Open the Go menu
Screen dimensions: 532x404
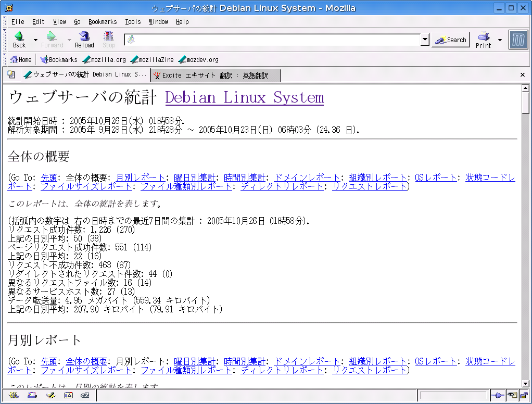click(x=78, y=22)
